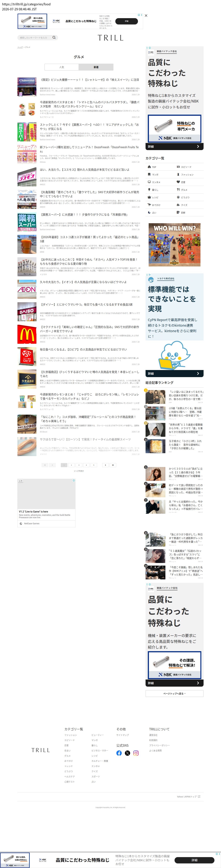Open the エピソード newspaper icon in category list
This screenshot has width=221, height=868.
tap(178, 167)
